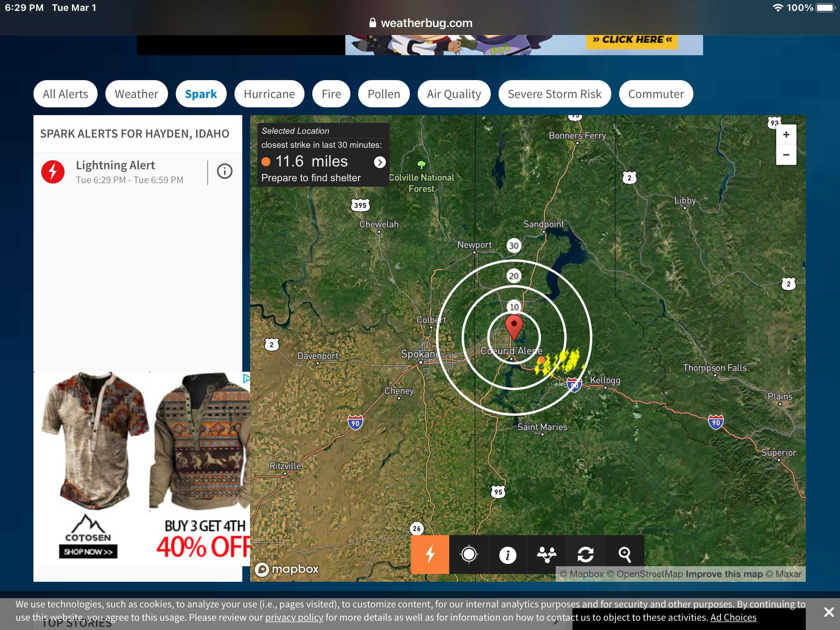
Task: Click the Newport map label
Action: pos(474,245)
